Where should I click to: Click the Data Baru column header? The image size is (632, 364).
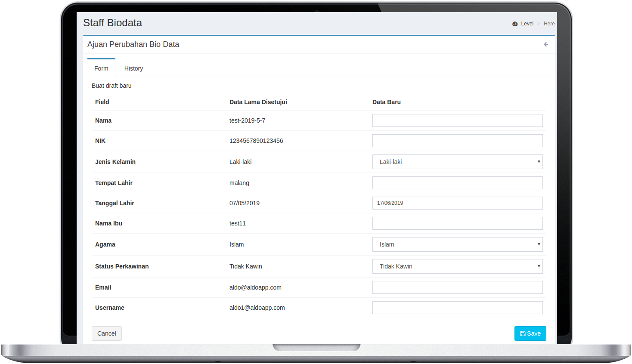coord(386,102)
